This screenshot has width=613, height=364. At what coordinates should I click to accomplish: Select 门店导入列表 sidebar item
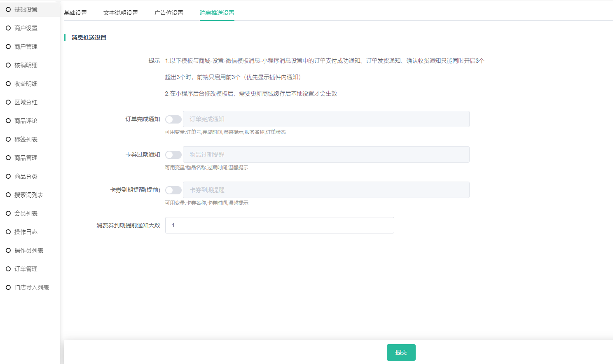[31, 287]
